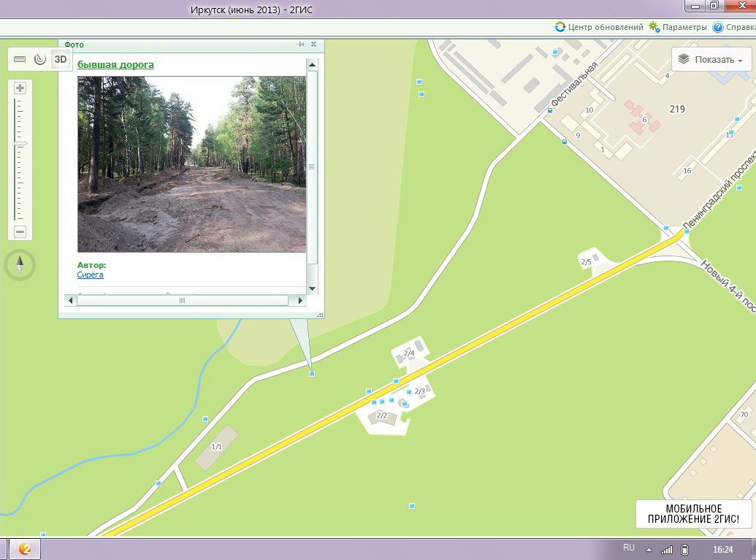Open the 'бывшая дорога' photo title link

point(115,65)
